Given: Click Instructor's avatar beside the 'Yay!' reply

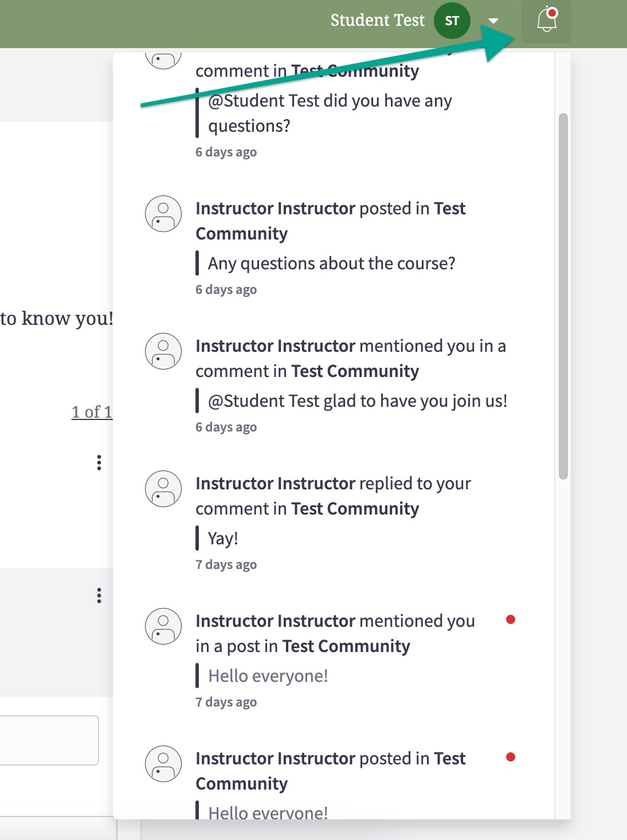Looking at the screenshot, I should pyautogui.click(x=163, y=489).
